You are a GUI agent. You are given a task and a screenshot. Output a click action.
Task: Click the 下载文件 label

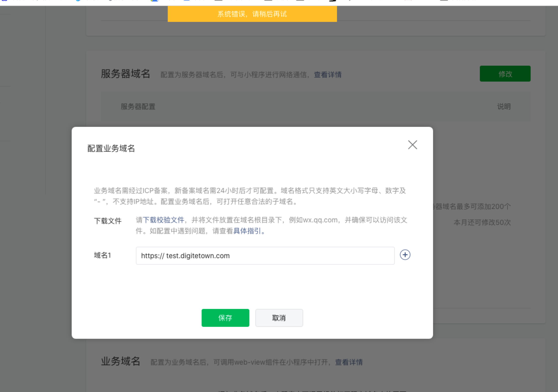pyautogui.click(x=108, y=221)
